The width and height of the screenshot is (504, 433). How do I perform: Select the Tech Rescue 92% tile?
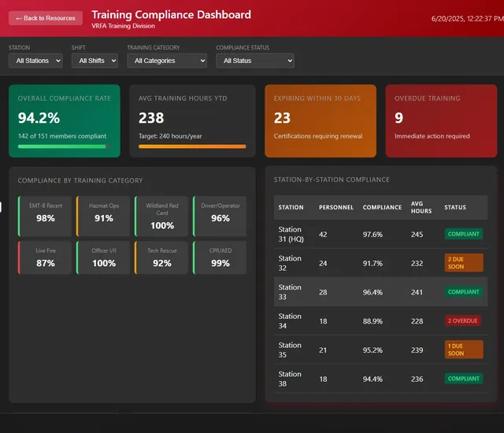tap(161, 257)
